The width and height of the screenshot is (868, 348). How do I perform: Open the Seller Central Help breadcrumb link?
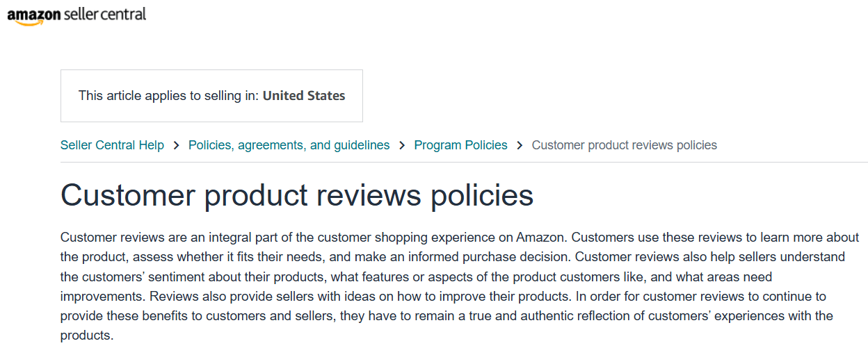click(x=112, y=145)
